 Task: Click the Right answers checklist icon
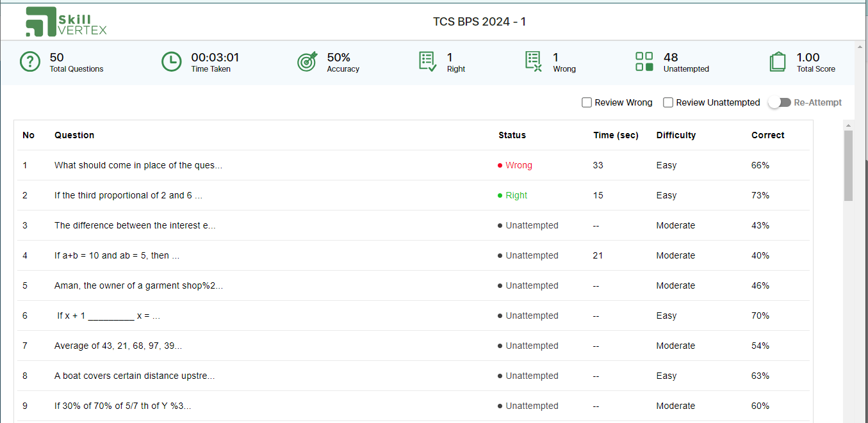[x=428, y=61]
